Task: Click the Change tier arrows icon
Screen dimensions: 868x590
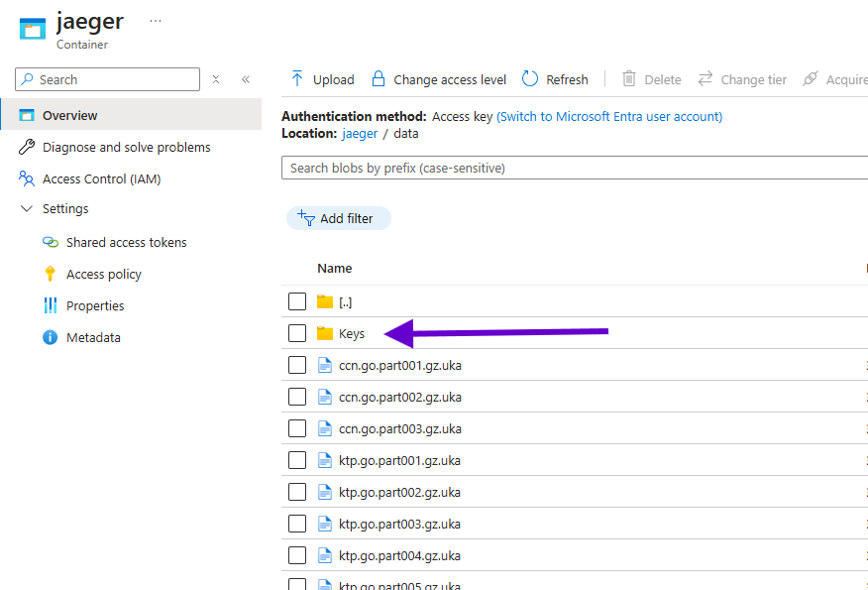Action: pyautogui.click(x=705, y=79)
